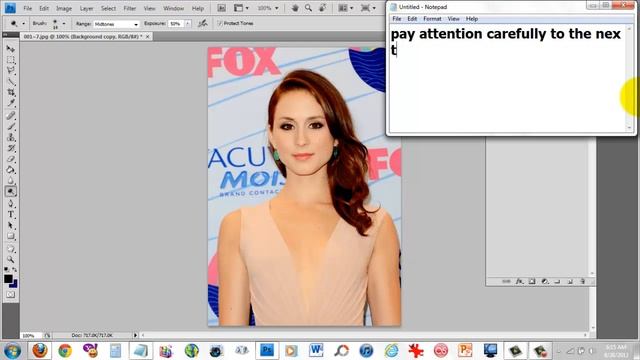Screen dimensions: 640x360
Task: Open Photoshop File menu
Action: tap(27, 8)
